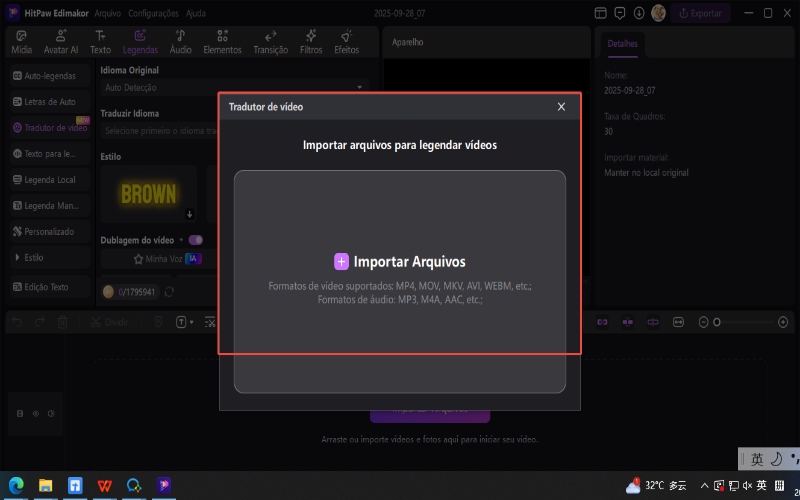The width and height of the screenshot is (800, 500).
Task: Click the purple plus Importar Arquivos icon
Action: pyautogui.click(x=341, y=262)
